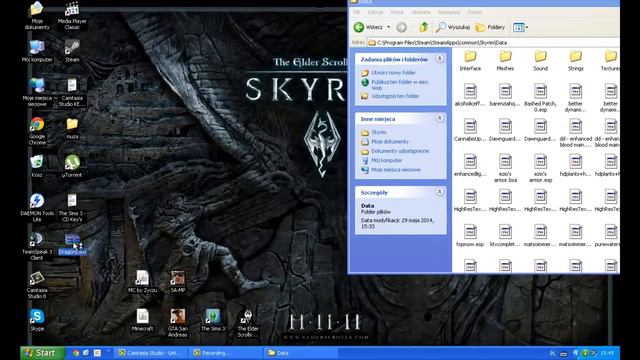
Task: Open The Elder Scrolls desktop shortcut
Action: [248, 322]
